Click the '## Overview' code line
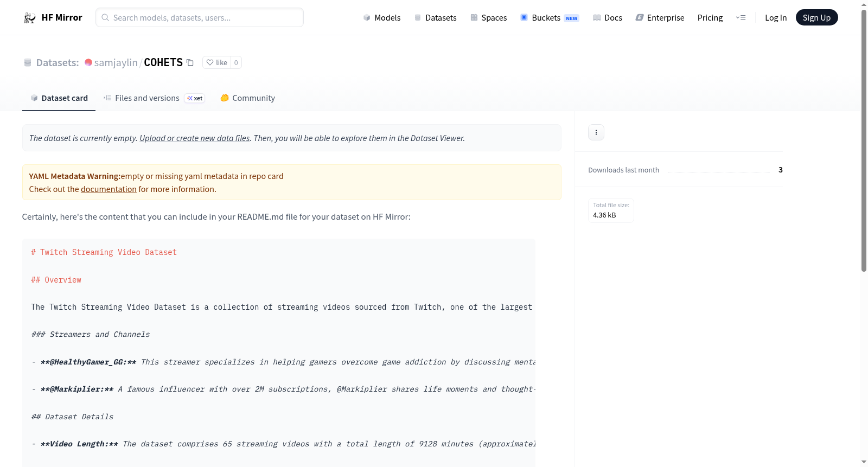This screenshot has width=868, height=467. tap(56, 280)
